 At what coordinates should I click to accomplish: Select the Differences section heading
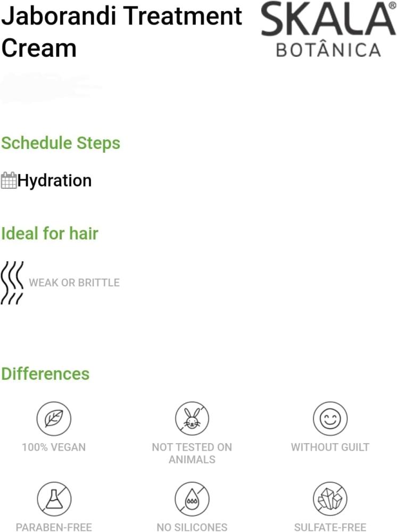pos(45,373)
